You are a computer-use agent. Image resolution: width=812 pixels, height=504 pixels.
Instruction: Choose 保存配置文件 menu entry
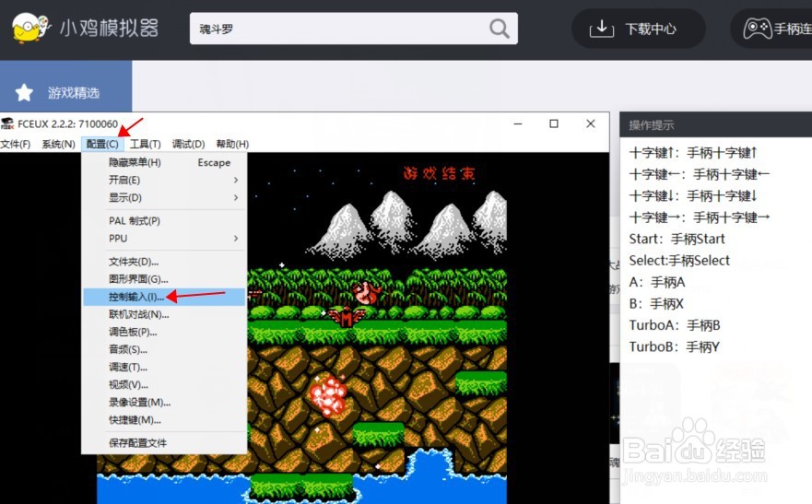[x=164, y=443]
